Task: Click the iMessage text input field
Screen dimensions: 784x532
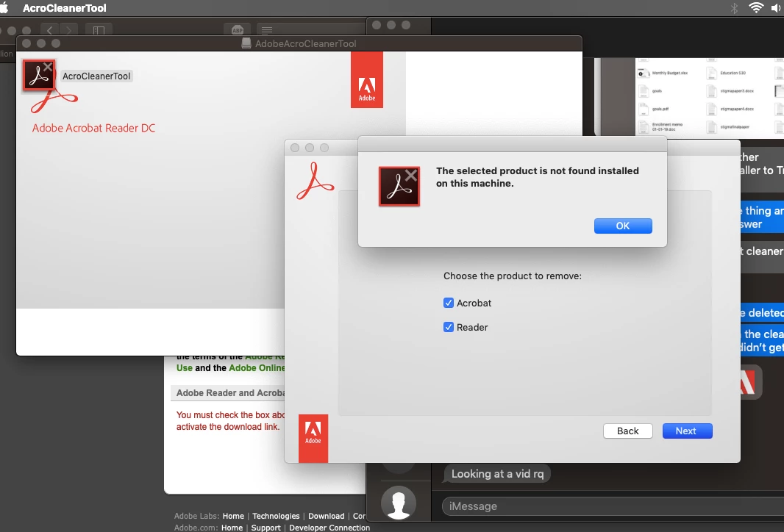Action: click(x=613, y=506)
